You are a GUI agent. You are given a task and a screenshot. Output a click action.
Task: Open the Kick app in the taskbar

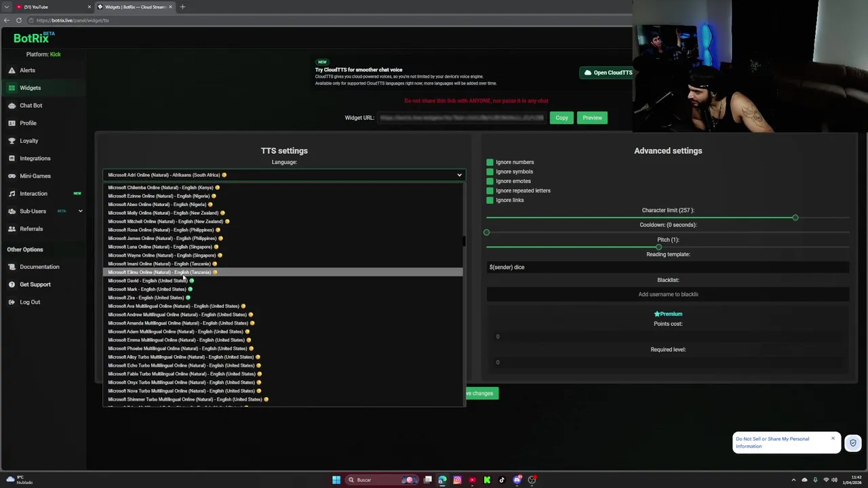(x=487, y=480)
